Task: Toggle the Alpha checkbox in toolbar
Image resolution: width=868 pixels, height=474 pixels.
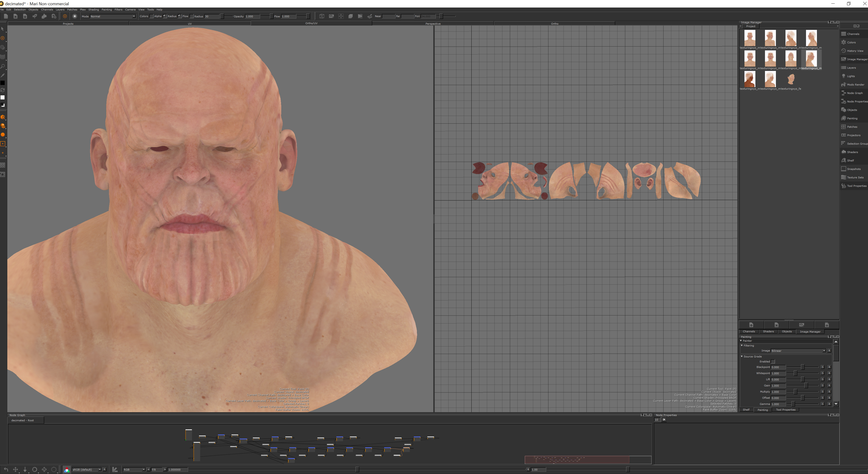Action: (x=165, y=16)
